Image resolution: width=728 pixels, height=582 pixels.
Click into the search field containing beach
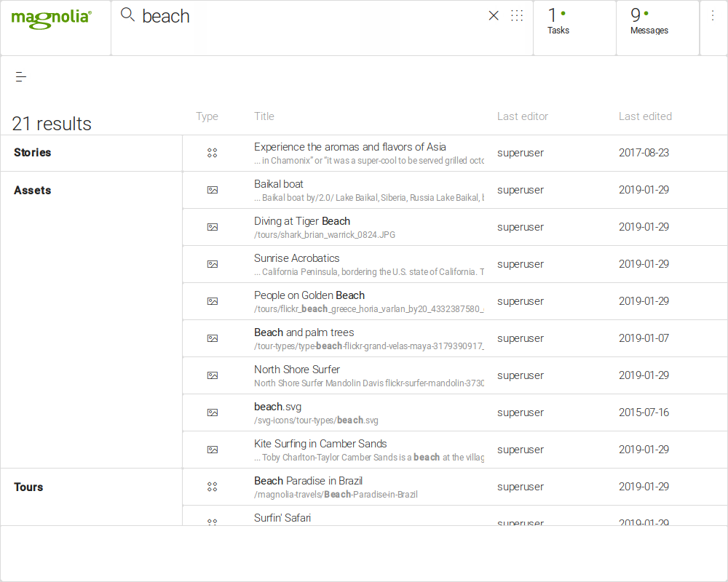point(306,16)
